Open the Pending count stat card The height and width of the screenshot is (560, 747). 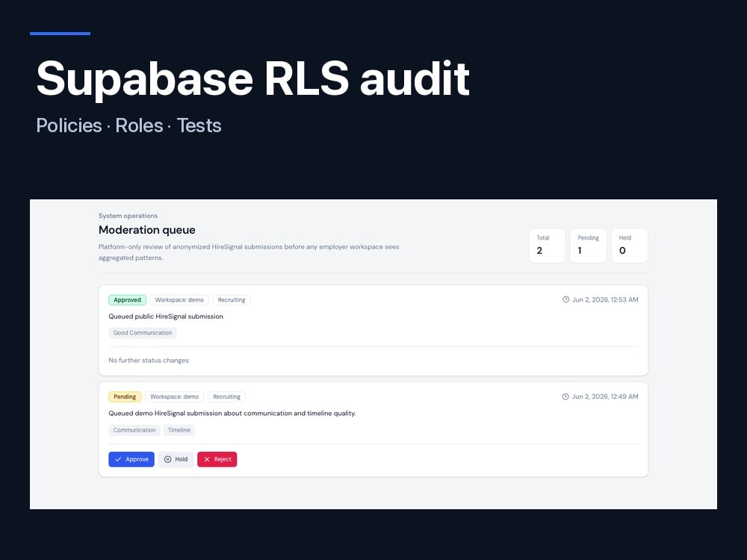click(x=589, y=245)
